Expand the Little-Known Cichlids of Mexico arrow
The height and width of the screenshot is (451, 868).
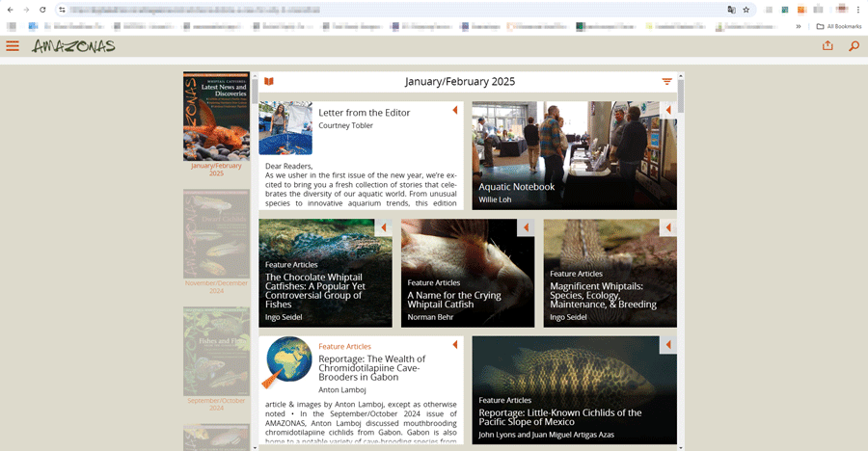tap(668, 345)
